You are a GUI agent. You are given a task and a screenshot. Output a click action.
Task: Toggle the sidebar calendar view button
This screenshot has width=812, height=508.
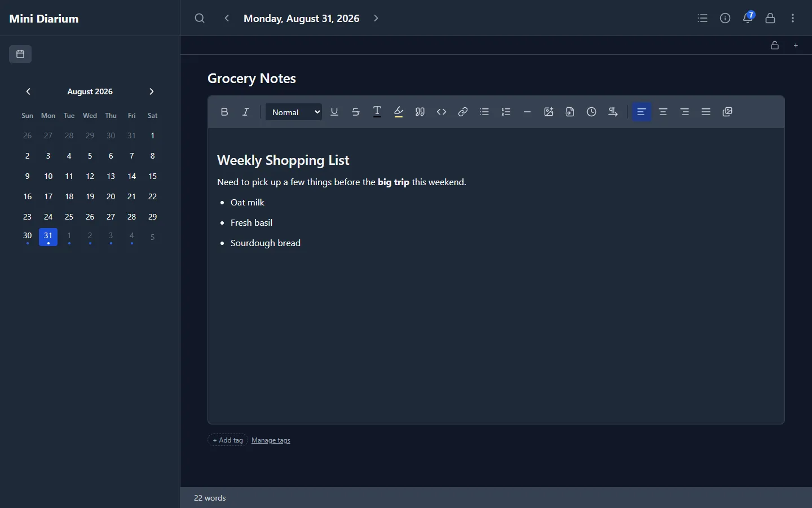click(x=20, y=54)
